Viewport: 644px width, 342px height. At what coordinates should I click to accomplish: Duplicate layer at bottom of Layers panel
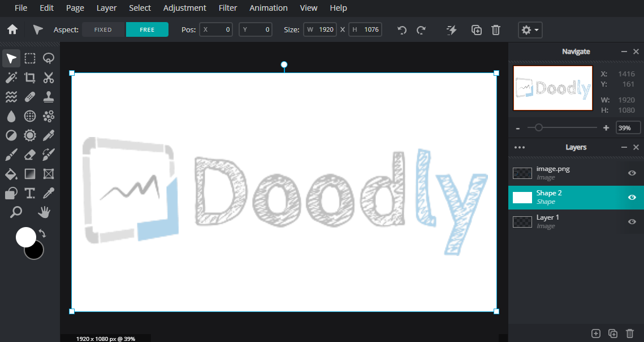click(x=613, y=334)
